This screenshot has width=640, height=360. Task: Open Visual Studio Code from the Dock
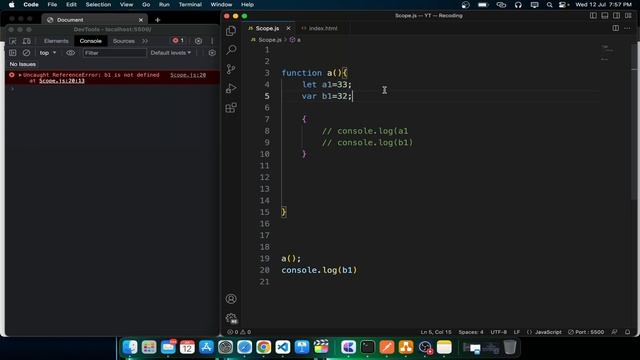(x=283, y=347)
